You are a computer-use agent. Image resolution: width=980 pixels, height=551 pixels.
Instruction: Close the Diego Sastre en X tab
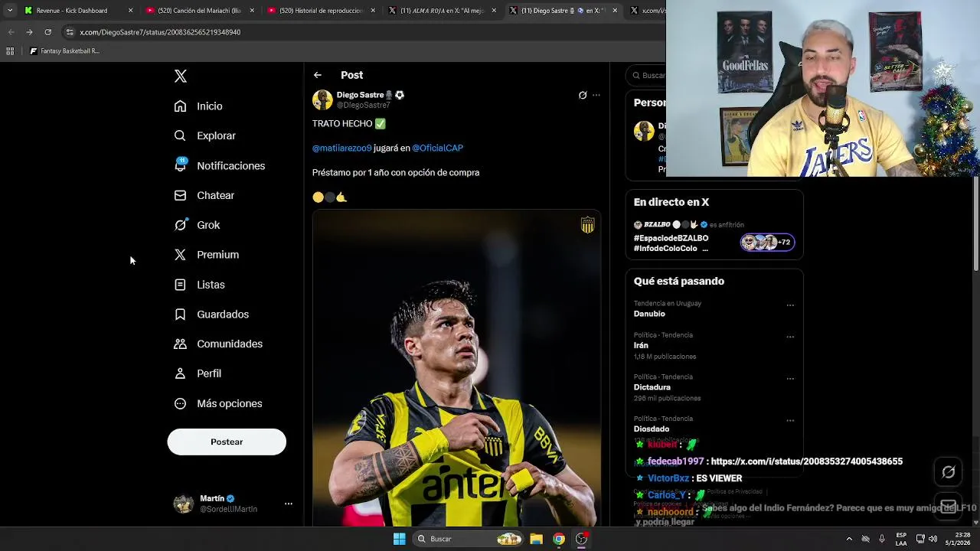coord(616,11)
